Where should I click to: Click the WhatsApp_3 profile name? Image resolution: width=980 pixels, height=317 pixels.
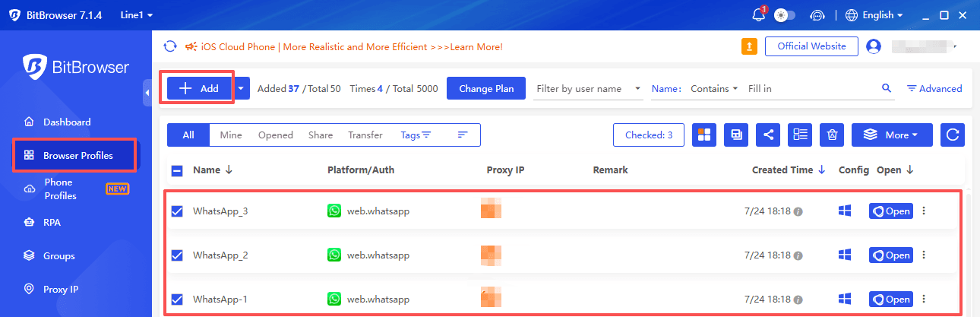(220, 211)
